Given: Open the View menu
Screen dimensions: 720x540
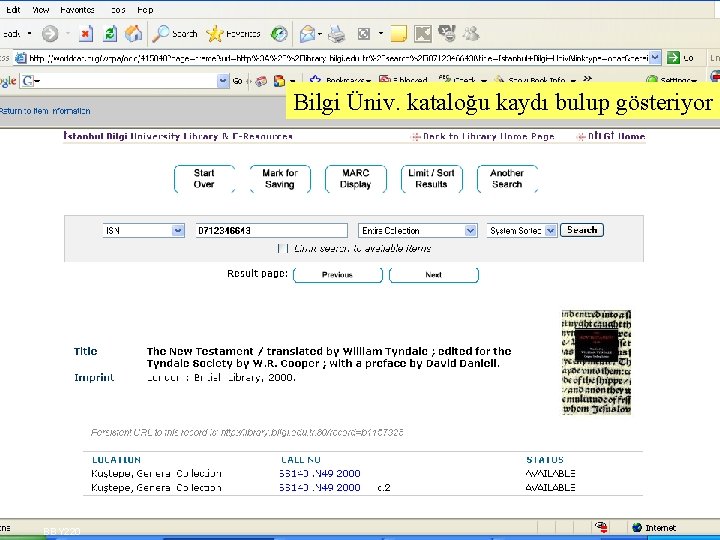Looking at the screenshot, I should coord(40,10).
